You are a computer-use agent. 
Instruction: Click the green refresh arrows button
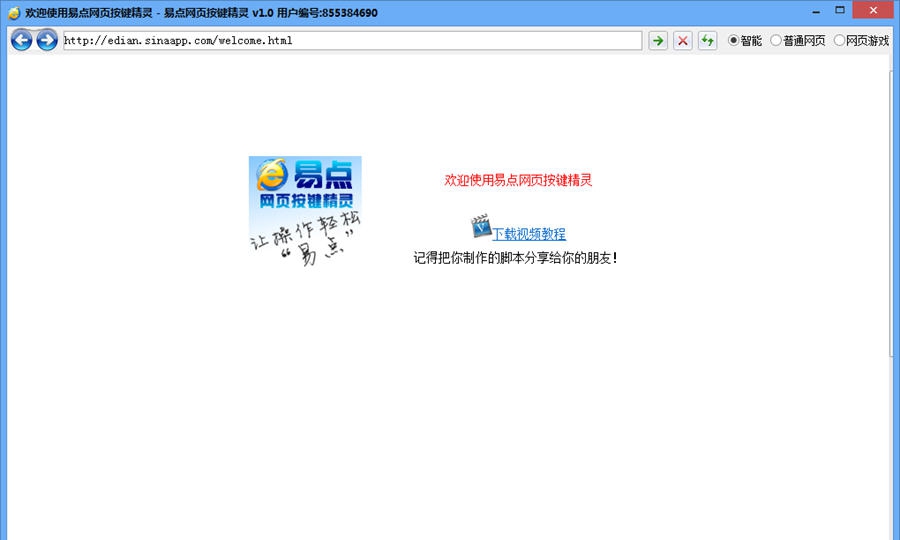(707, 41)
